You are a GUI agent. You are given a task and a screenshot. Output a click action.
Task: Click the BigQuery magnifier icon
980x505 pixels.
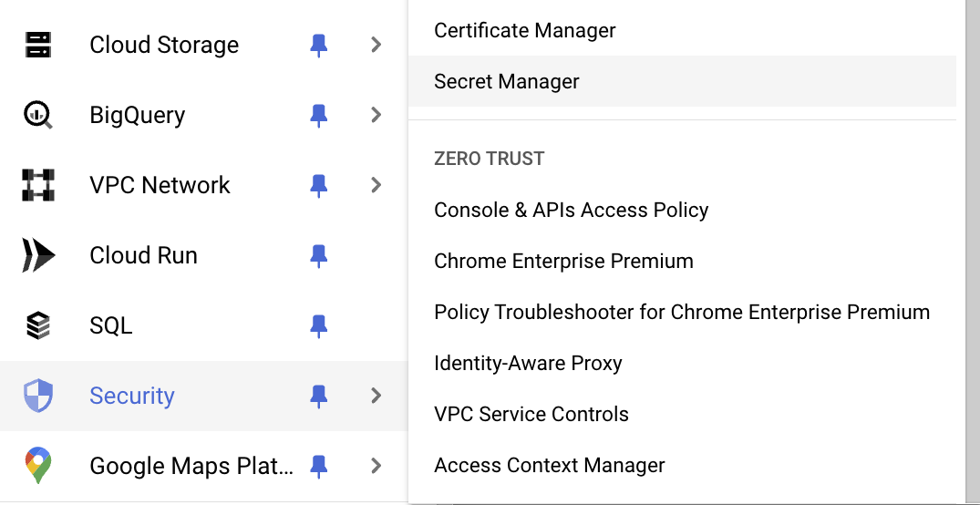point(38,115)
